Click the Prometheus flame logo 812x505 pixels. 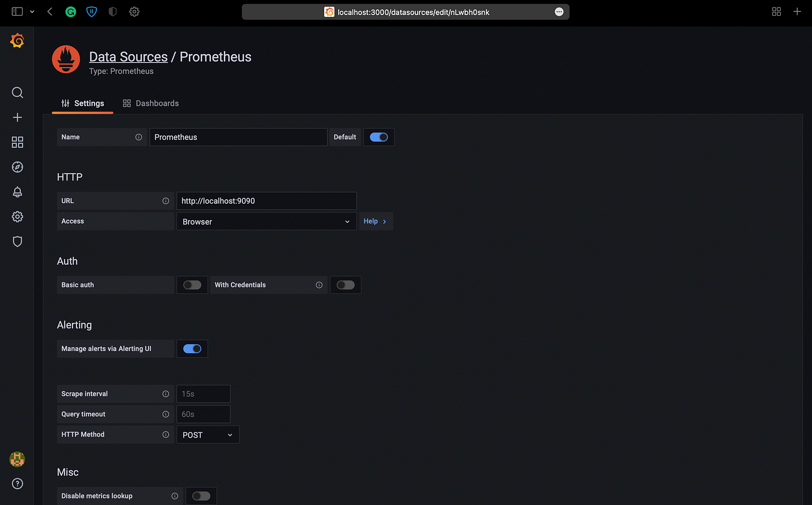tap(66, 59)
